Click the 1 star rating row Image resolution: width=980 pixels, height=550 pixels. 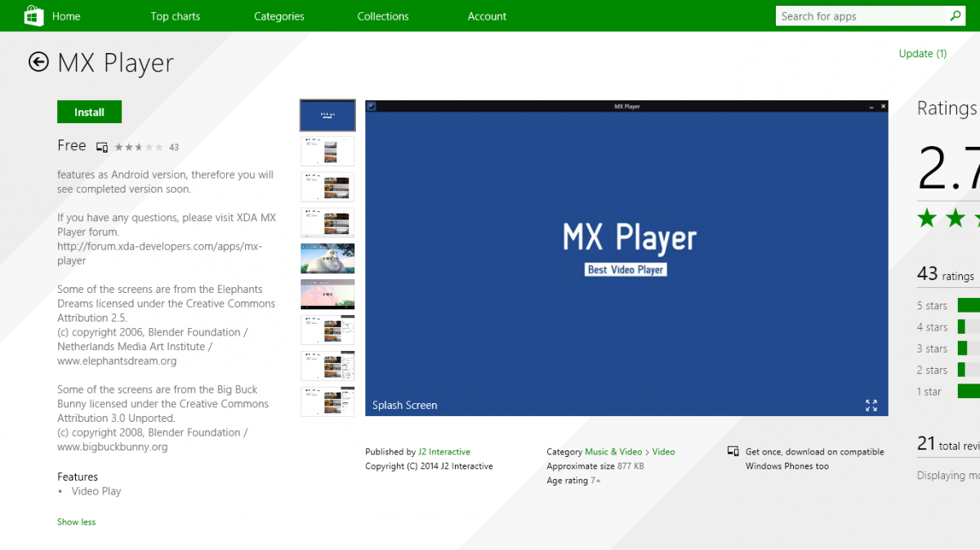click(x=948, y=392)
